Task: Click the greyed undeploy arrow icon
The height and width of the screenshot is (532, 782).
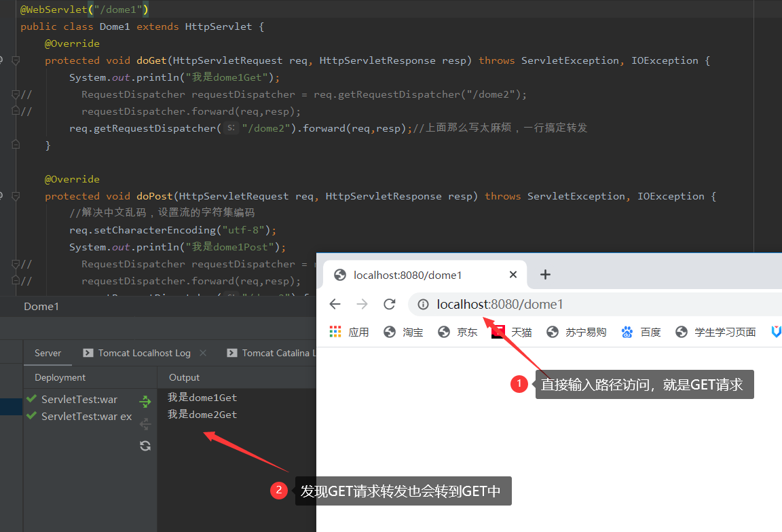Action: click(x=145, y=424)
